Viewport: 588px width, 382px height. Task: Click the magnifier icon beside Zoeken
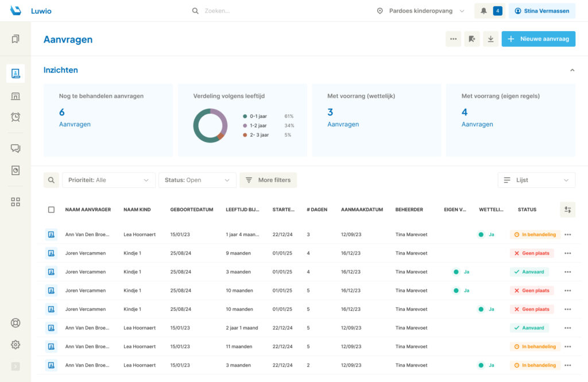(x=195, y=11)
